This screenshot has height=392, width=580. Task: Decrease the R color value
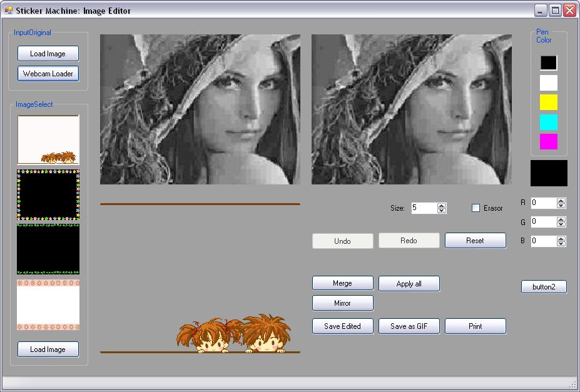click(561, 206)
